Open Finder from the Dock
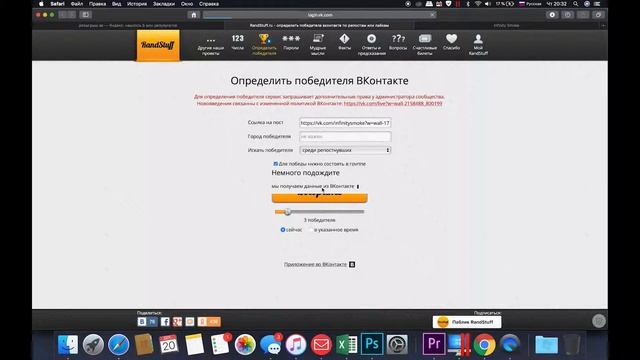This screenshot has width=640, height=360. (x=68, y=344)
